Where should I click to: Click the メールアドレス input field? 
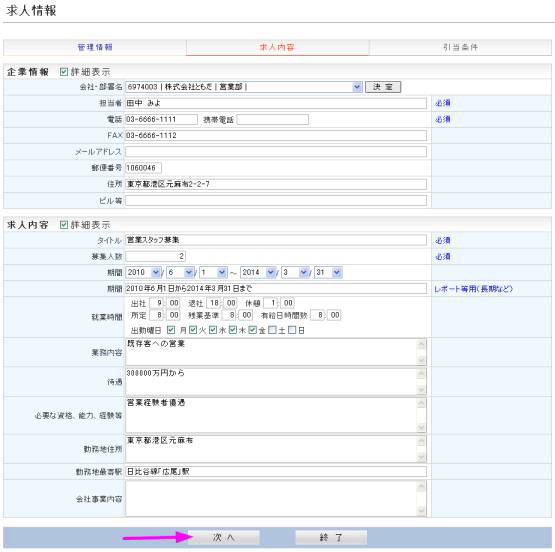(x=276, y=152)
